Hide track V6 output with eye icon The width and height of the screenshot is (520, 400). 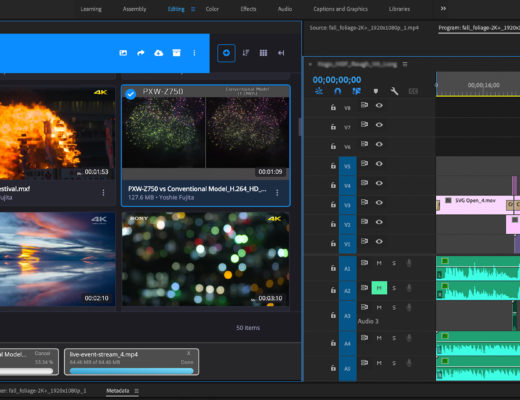coord(379,144)
